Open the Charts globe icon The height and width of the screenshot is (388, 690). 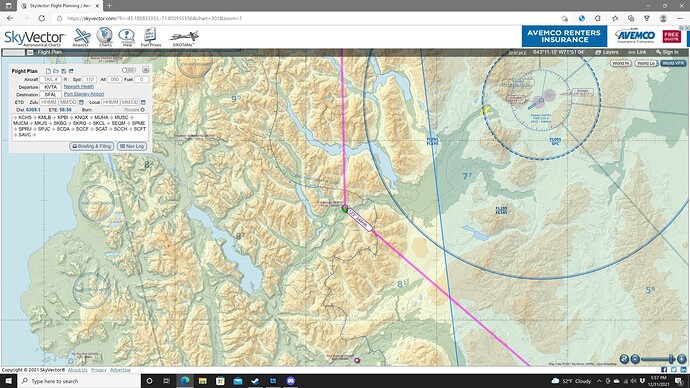[x=105, y=37]
